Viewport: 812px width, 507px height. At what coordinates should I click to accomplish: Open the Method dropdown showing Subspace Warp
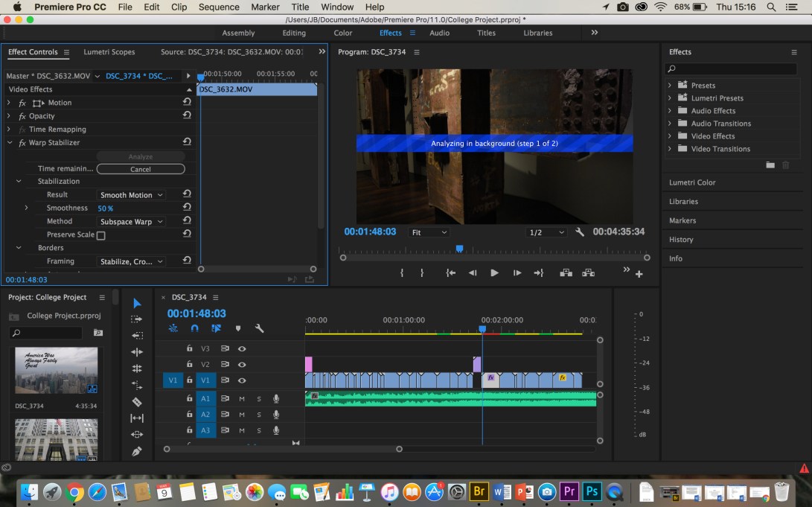click(x=132, y=222)
